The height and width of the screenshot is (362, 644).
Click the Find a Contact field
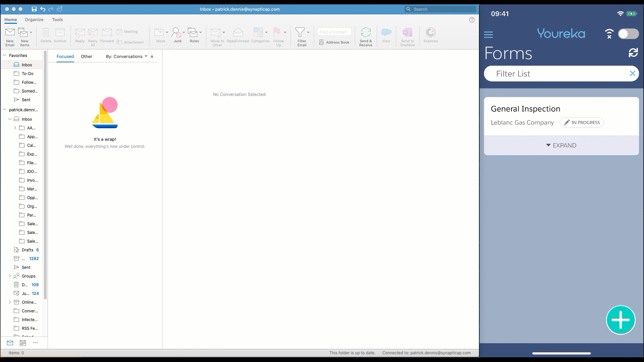point(334,32)
